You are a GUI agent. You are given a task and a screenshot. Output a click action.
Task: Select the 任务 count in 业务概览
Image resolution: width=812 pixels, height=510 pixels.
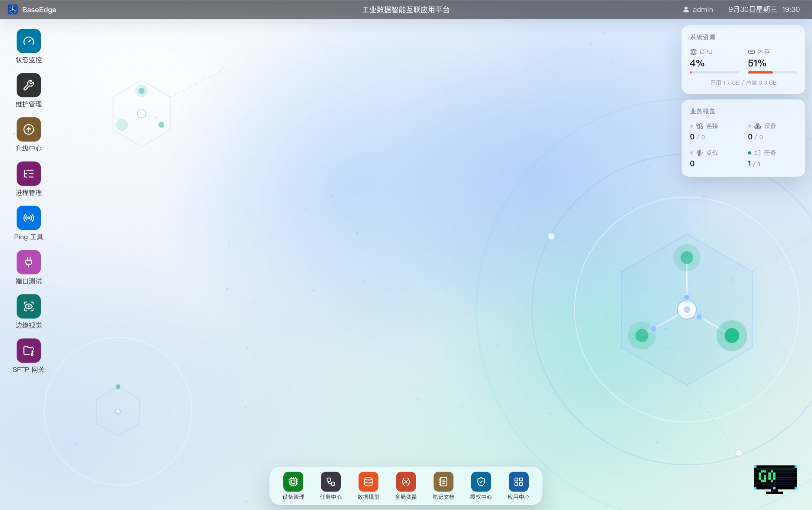754,164
